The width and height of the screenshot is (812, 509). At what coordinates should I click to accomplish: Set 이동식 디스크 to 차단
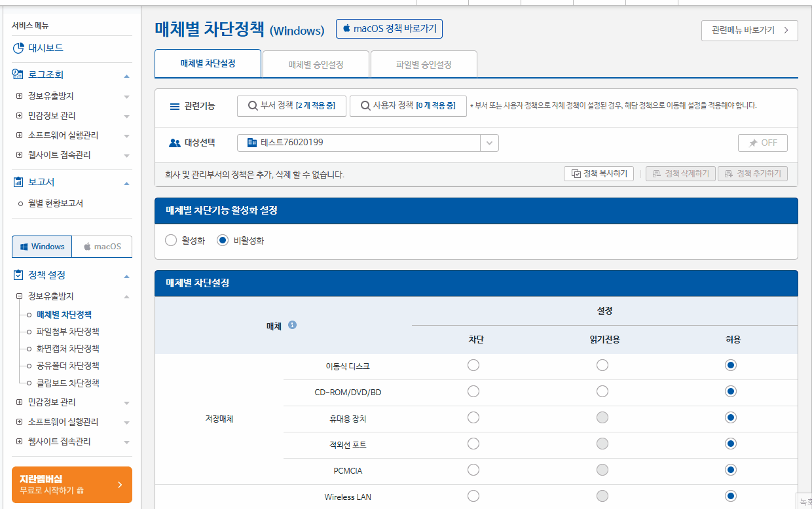coord(473,365)
